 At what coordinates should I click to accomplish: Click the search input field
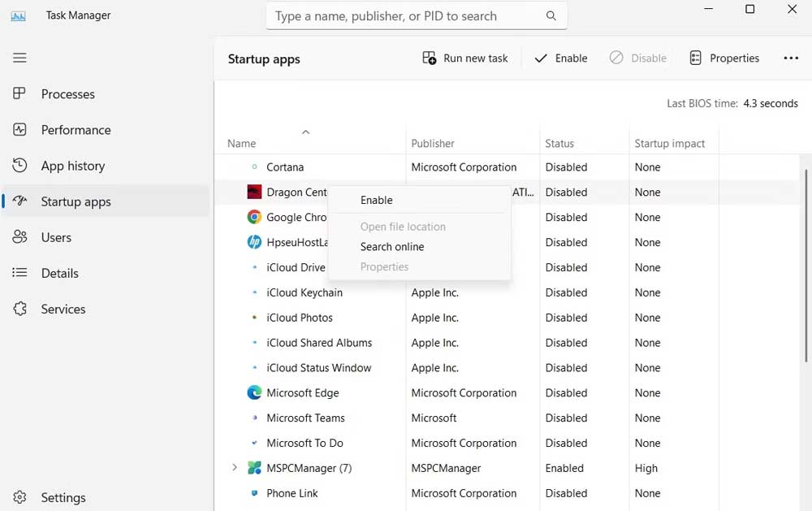click(x=406, y=15)
